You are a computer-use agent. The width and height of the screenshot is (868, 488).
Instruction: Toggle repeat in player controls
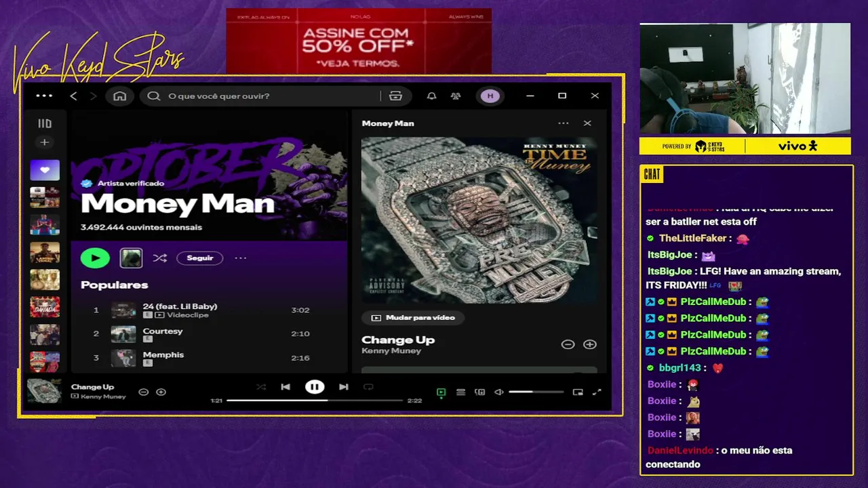368,387
